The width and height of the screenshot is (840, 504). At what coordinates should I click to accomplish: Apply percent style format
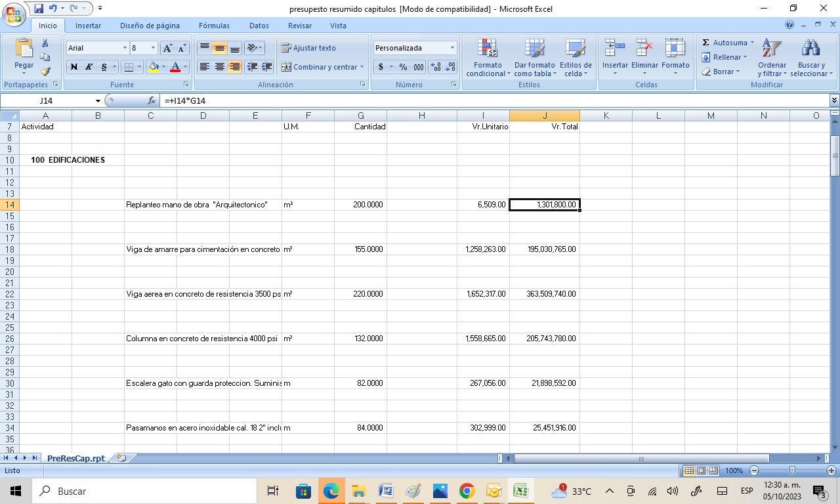click(x=403, y=67)
